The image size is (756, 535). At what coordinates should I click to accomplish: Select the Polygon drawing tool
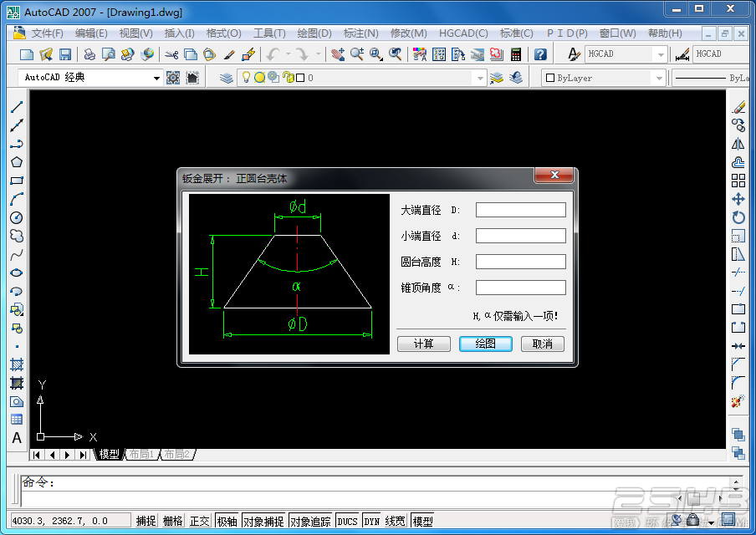17,162
